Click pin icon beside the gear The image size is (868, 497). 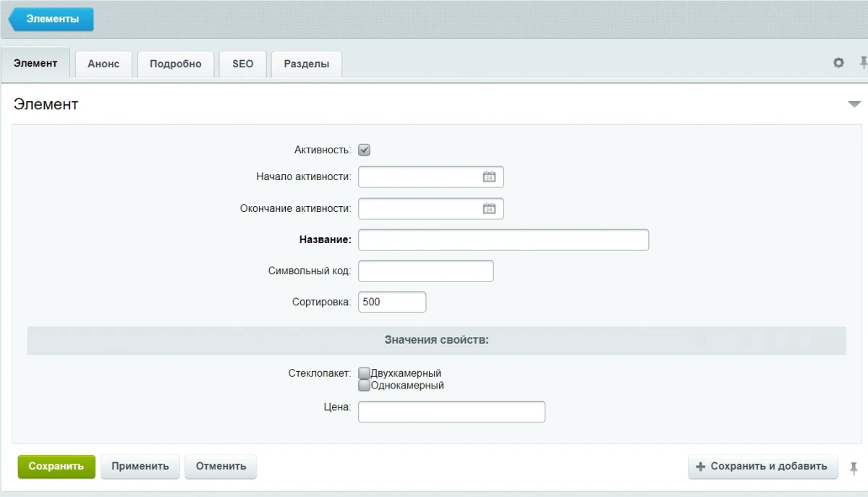point(863,63)
